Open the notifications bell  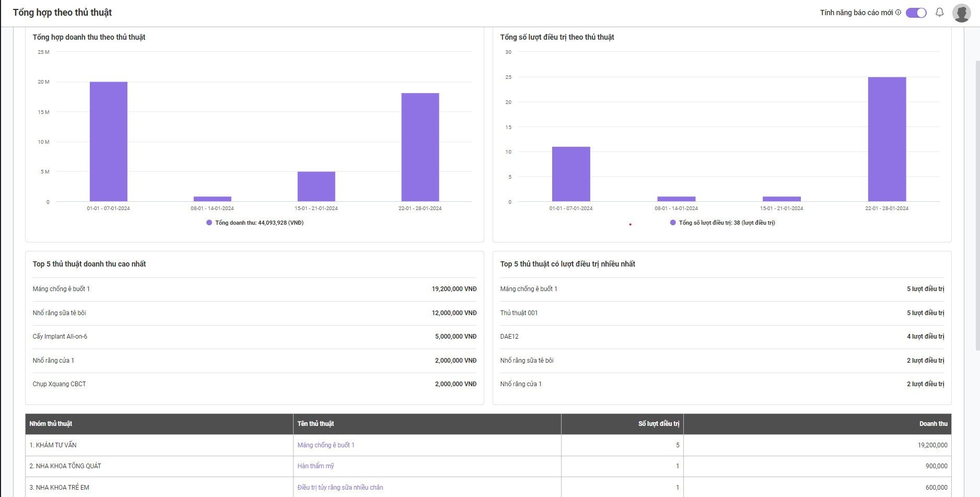939,13
